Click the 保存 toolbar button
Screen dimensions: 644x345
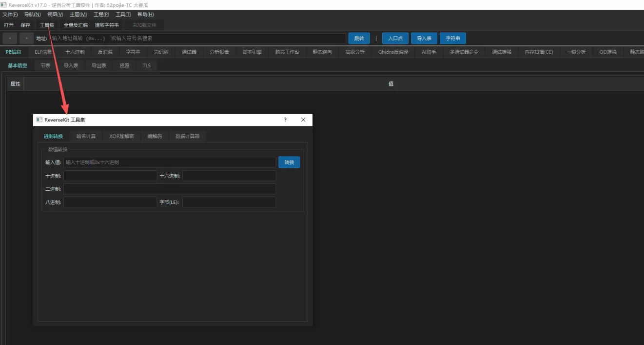[x=25, y=25]
